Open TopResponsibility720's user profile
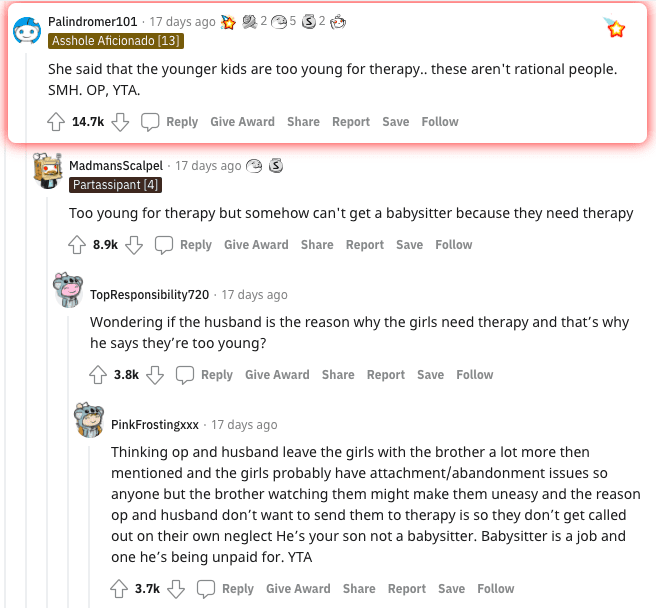 (x=149, y=295)
